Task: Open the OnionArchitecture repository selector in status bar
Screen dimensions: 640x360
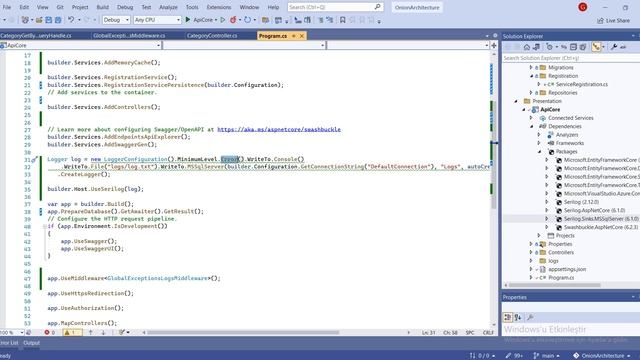Action: (x=602, y=356)
